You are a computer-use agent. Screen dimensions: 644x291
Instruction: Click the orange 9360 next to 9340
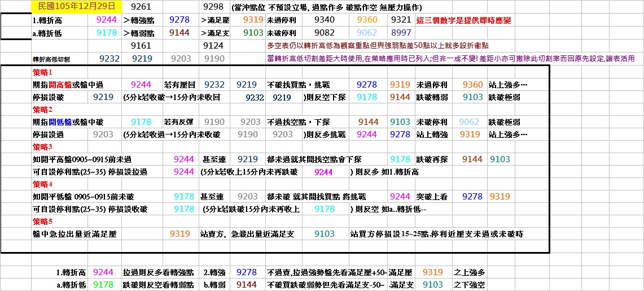tap(367, 20)
